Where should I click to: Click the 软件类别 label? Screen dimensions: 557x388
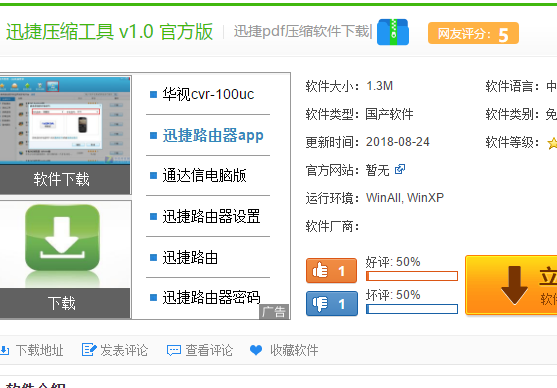[513, 114]
